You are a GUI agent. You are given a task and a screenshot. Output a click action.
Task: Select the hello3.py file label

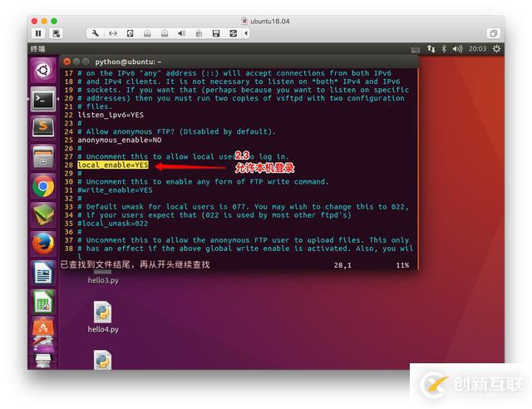(x=103, y=280)
